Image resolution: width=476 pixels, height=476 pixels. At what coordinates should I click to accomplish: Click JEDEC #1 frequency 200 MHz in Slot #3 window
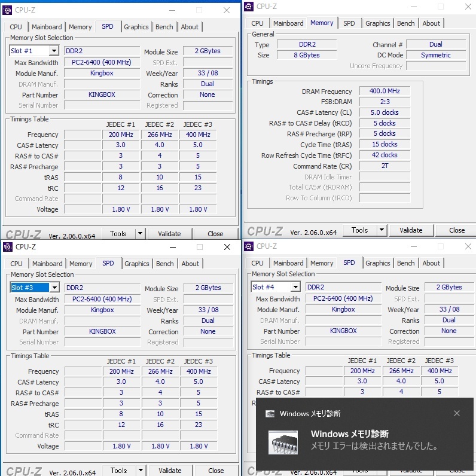121,371
